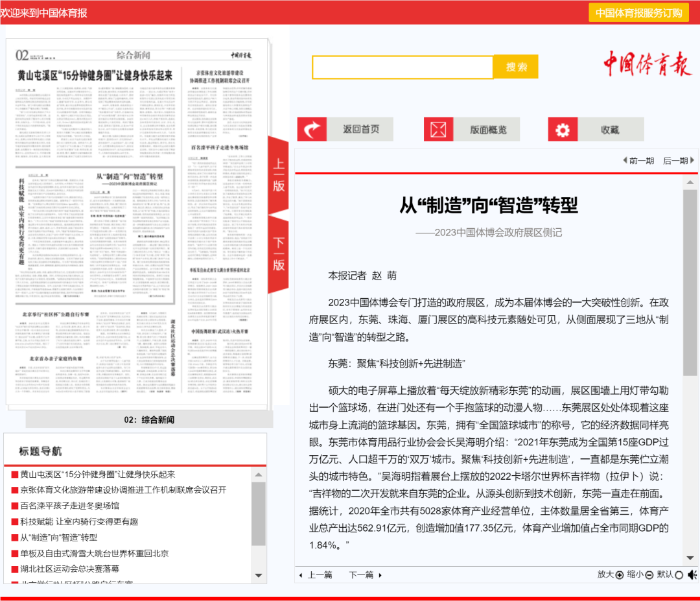The image size is (700, 601).
Task: Click subtitle 2023中国体博会政府展区侧记
Action: pyautogui.click(x=489, y=233)
